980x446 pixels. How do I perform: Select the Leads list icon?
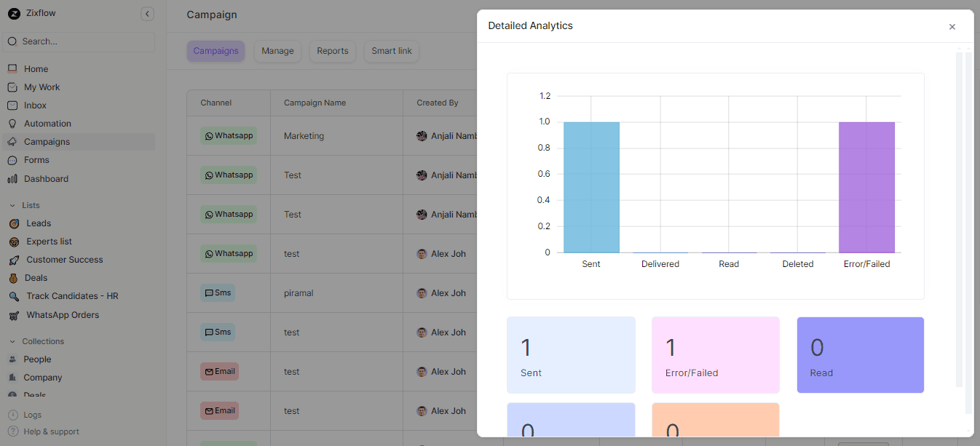(x=13, y=223)
